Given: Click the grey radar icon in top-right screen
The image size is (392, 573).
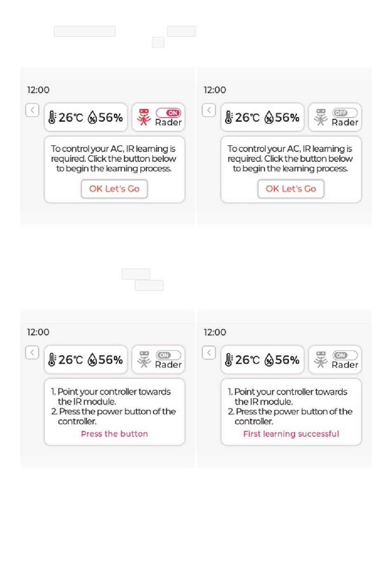Looking at the screenshot, I should click(x=321, y=117).
